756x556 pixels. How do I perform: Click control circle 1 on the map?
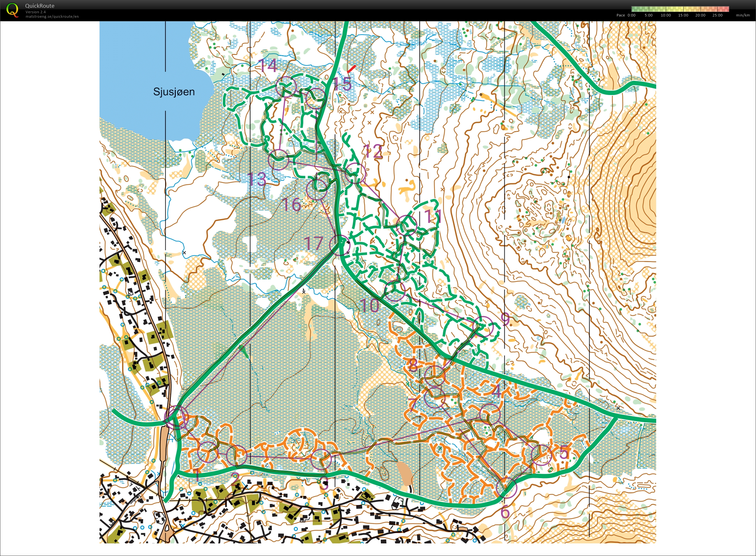coord(208,452)
